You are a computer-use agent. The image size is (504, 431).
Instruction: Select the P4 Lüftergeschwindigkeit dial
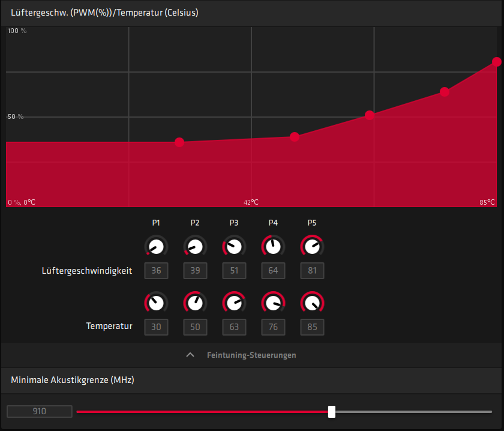tap(273, 246)
